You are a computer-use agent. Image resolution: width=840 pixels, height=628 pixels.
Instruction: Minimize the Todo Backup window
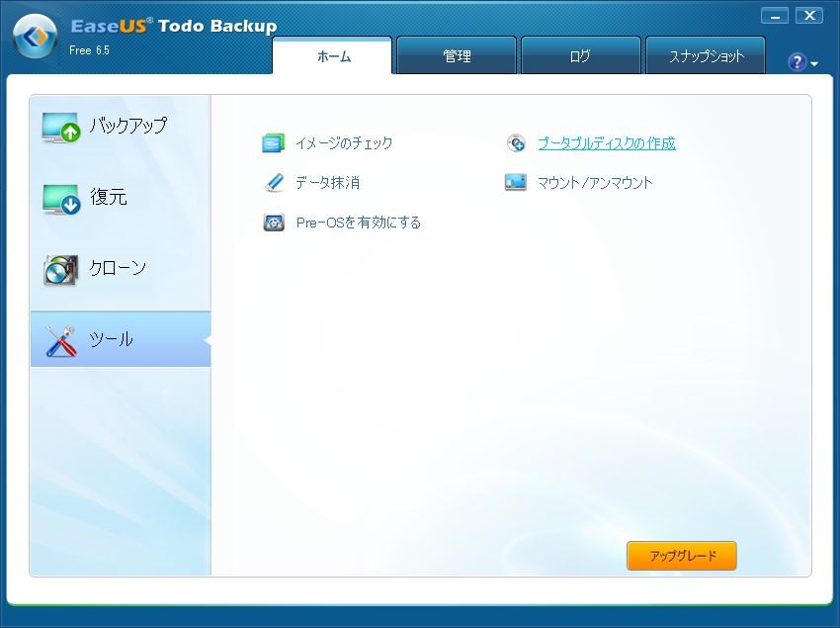coord(776,16)
